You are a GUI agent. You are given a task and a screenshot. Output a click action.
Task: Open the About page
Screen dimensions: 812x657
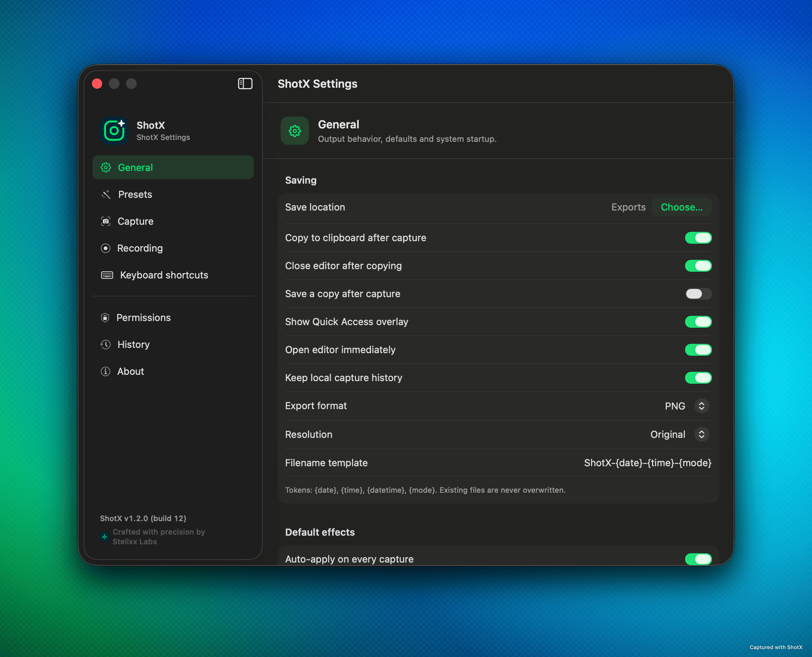click(x=173, y=371)
